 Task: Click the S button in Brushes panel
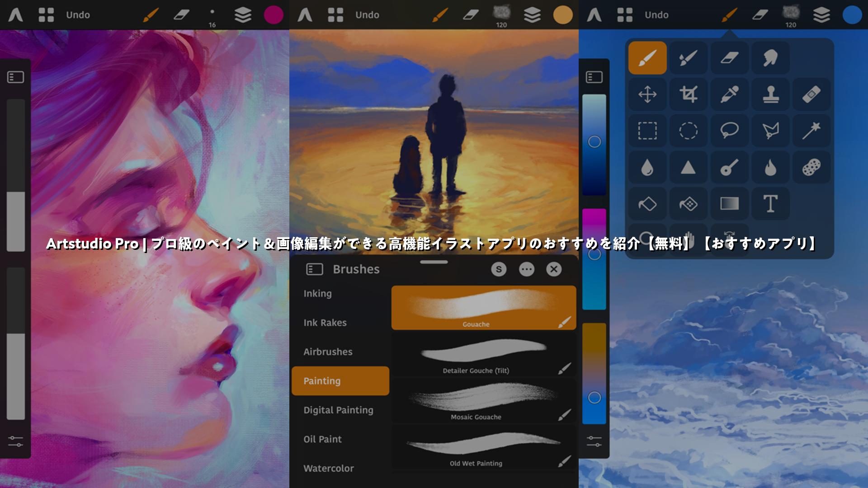499,269
